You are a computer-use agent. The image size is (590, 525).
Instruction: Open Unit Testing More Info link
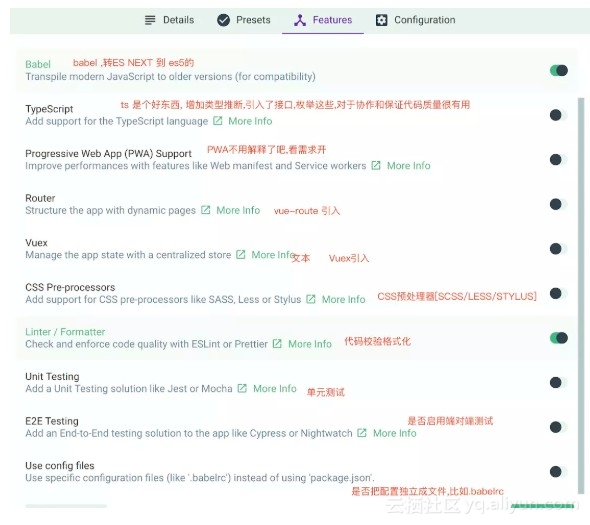tap(275, 388)
